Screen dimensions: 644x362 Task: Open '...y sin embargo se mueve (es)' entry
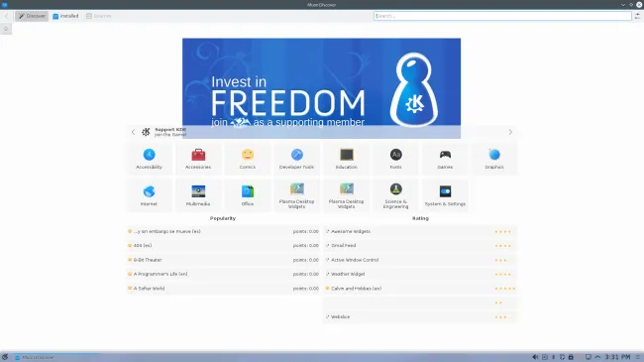(223, 232)
